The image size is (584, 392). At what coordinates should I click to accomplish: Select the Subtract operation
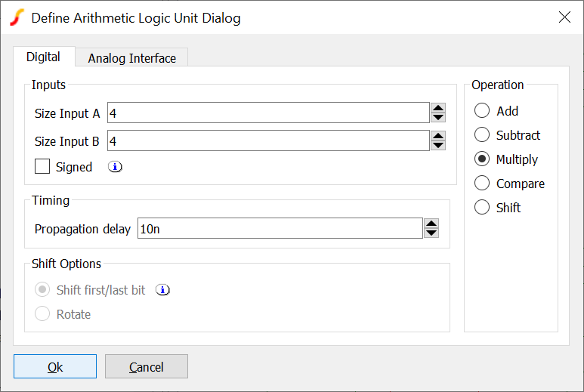pyautogui.click(x=482, y=135)
